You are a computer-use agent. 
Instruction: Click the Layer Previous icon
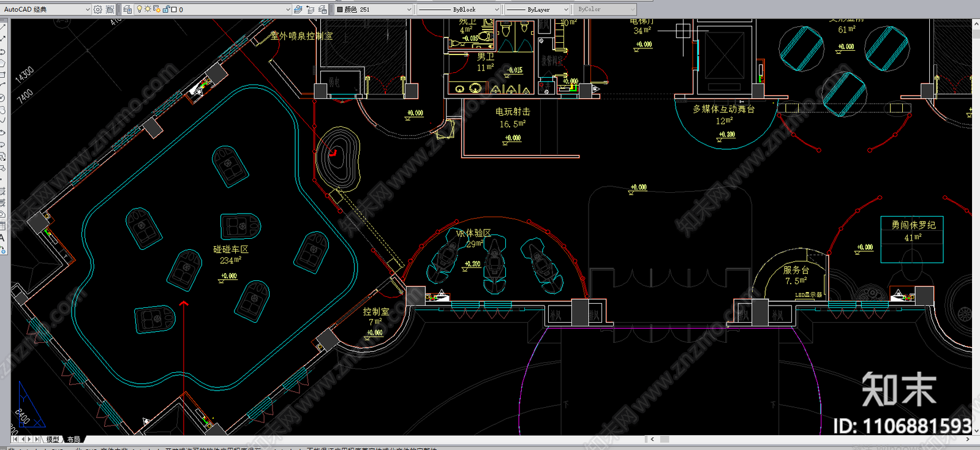(x=311, y=9)
